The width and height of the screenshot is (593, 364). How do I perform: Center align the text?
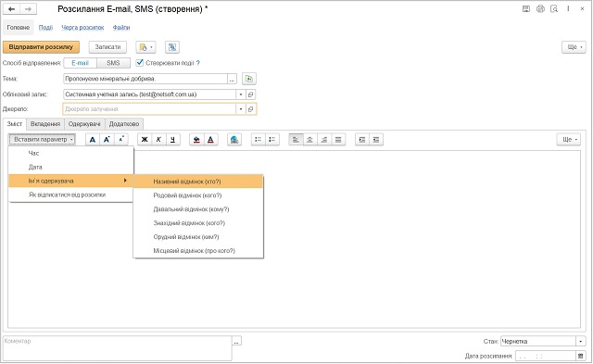click(x=309, y=140)
